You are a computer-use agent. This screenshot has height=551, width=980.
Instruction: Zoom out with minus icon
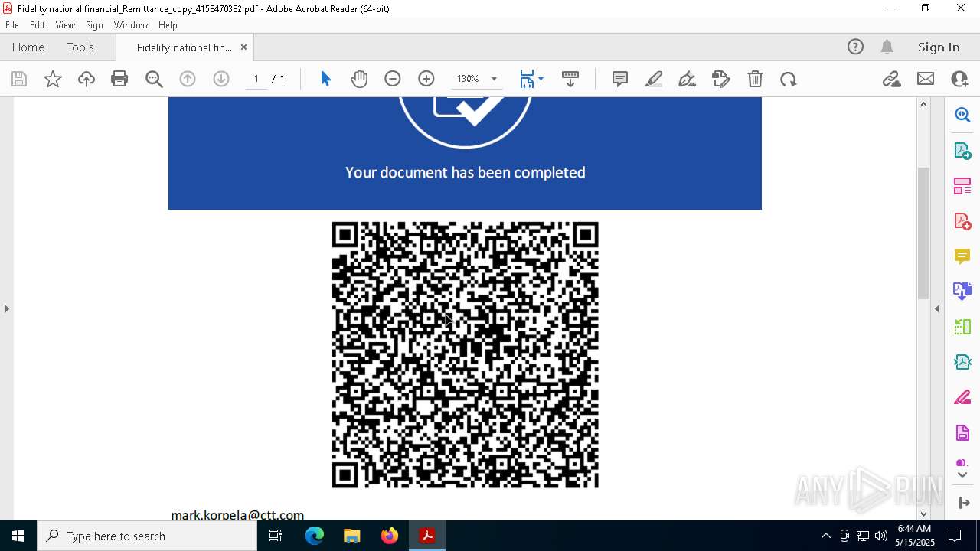[x=393, y=79]
